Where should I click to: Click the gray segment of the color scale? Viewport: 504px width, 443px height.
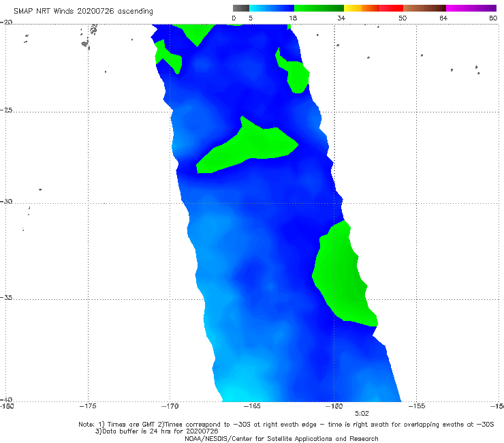(x=241, y=8)
